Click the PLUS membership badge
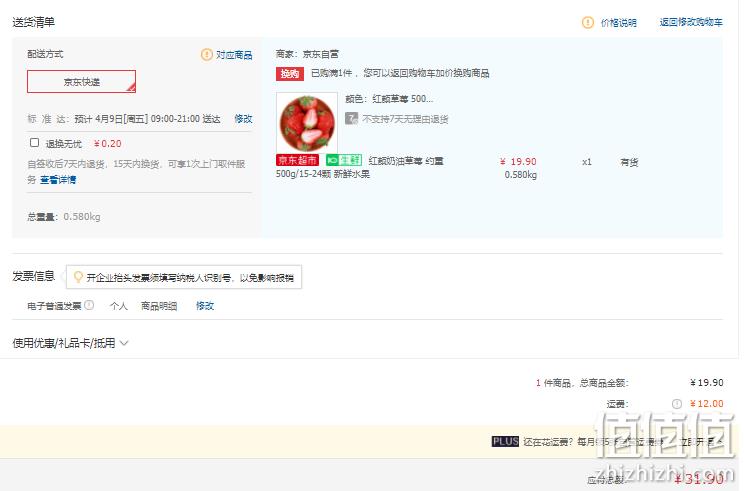Screen dimensions: 744x491 pyautogui.click(x=505, y=442)
